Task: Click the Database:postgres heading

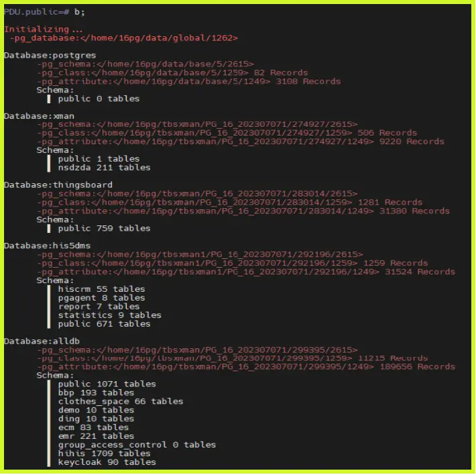Action: 50,55
